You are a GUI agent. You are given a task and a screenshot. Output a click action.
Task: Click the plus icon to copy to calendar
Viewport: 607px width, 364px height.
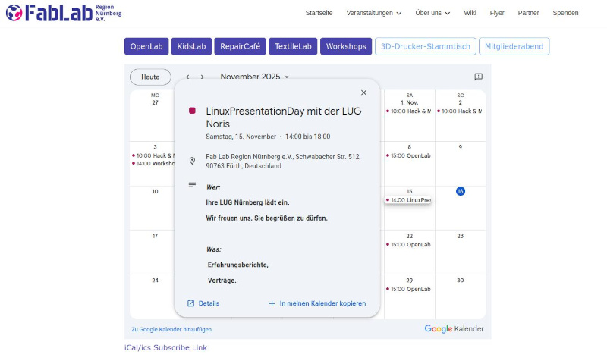pyautogui.click(x=272, y=303)
